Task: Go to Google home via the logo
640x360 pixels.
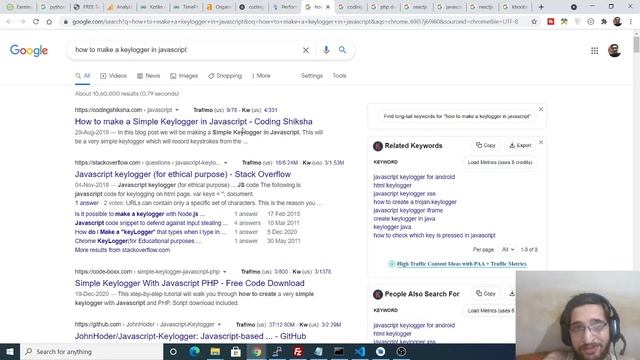Action: pos(29,50)
